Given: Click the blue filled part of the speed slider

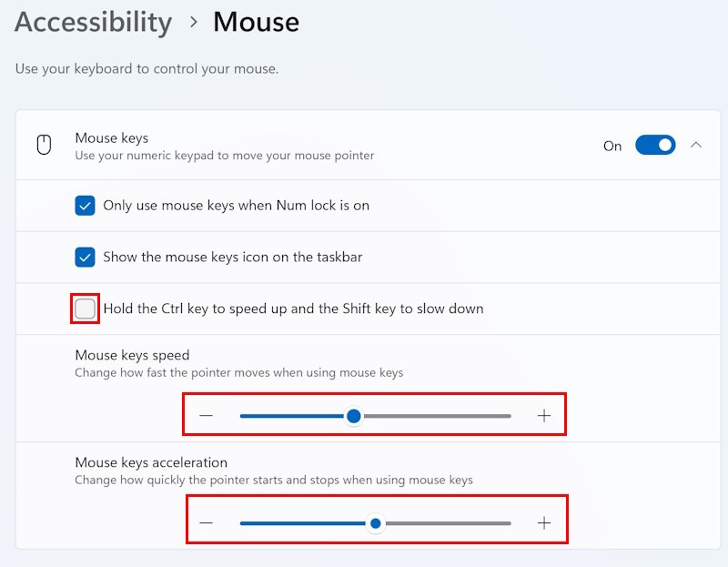Looking at the screenshot, I should coord(291,416).
